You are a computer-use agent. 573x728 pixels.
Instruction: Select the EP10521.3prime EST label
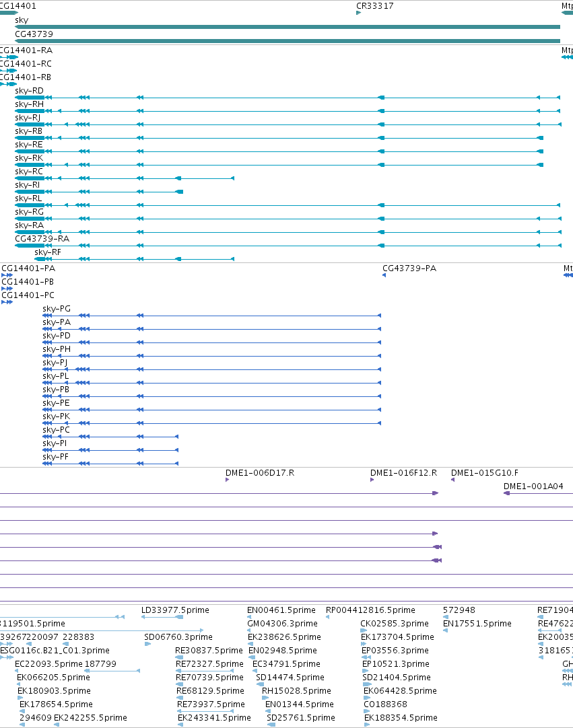(x=396, y=664)
